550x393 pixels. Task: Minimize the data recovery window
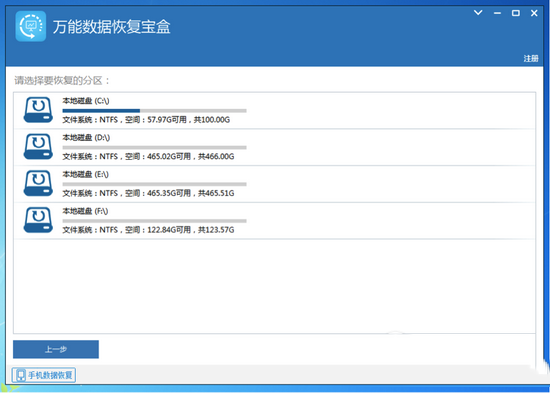(x=497, y=13)
